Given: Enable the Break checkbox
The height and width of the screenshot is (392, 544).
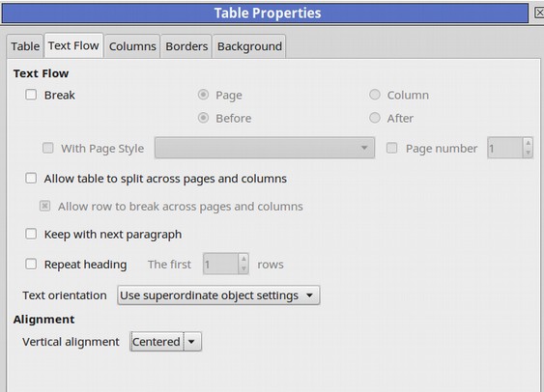Looking at the screenshot, I should 31,95.
